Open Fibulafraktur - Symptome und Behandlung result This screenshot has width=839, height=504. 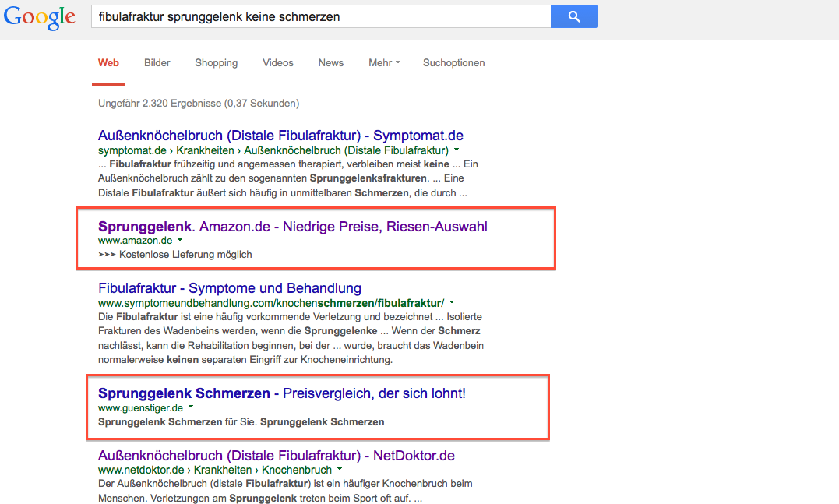click(230, 288)
